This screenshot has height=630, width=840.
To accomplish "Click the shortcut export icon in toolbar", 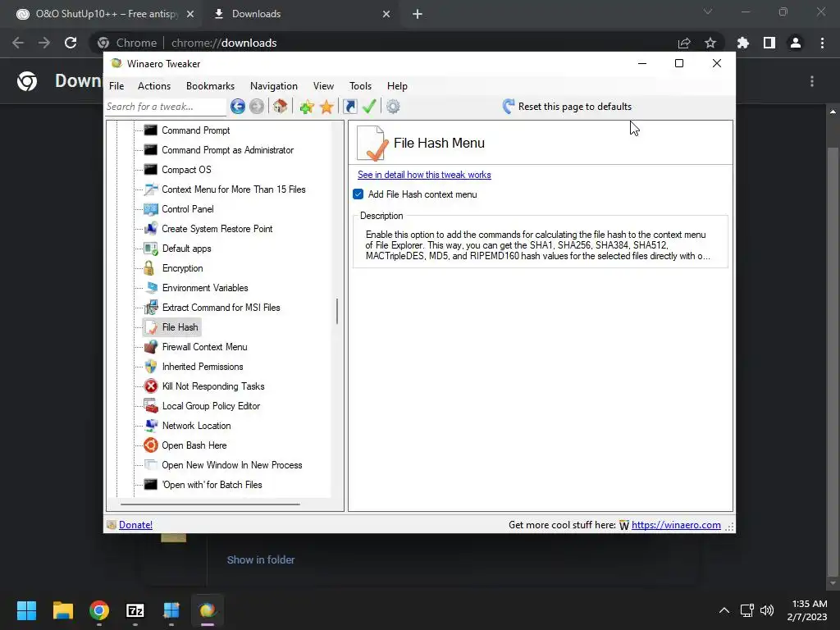I will pyautogui.click(x=350, y=107).
